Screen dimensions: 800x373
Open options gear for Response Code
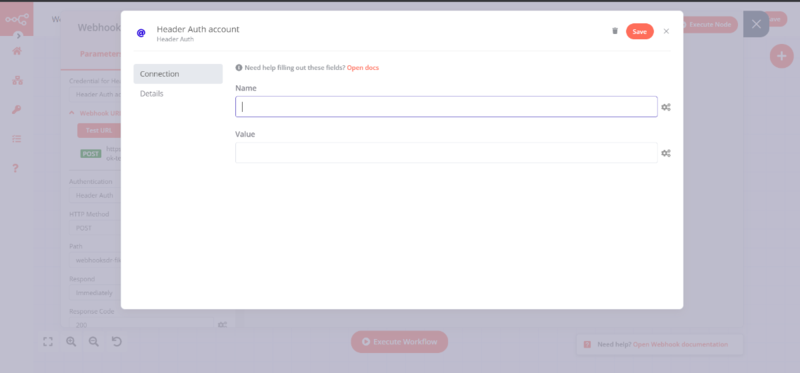point(222,325)
